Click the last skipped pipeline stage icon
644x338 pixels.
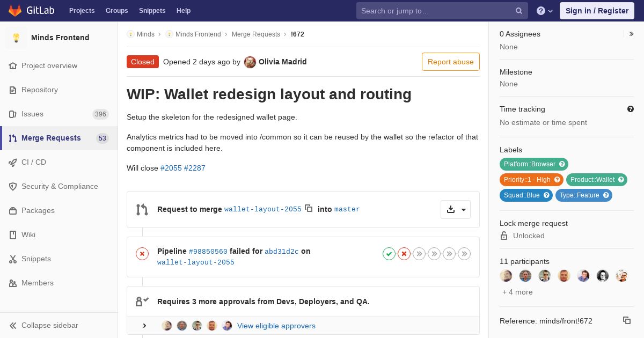464,254
